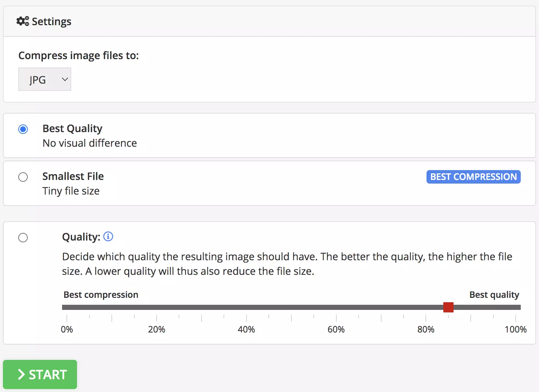Click the Settings gears icon
Viewport: 539px width, 392px height.
pos(23,21)
